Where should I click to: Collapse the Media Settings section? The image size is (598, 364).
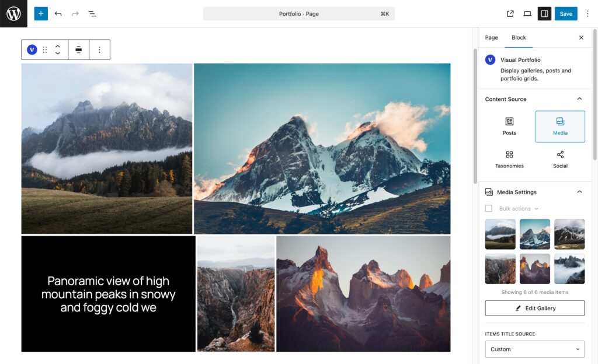579,192
